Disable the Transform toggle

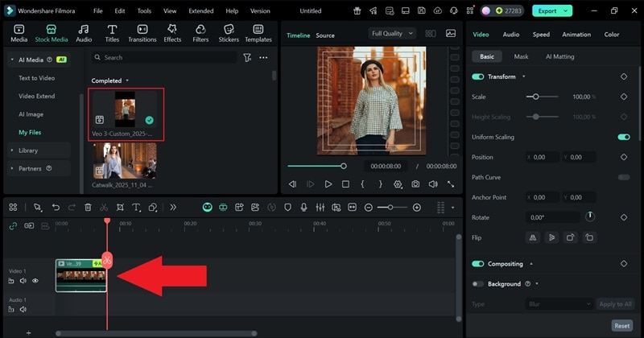(478, 76)
